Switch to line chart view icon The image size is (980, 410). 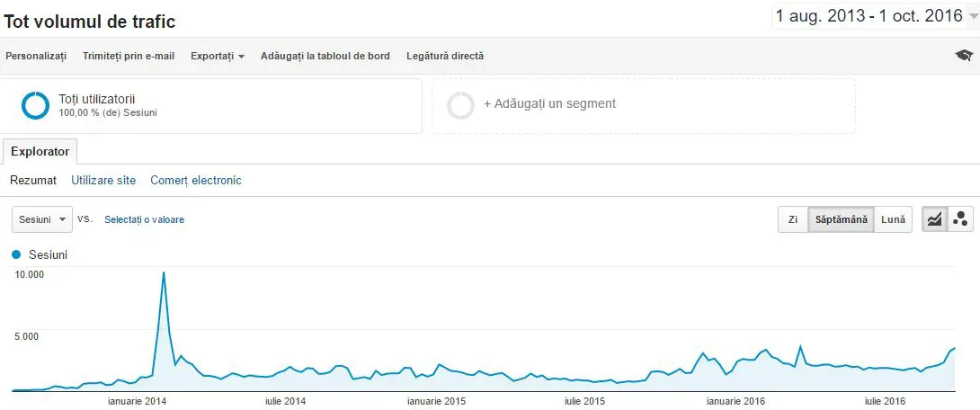(934, 219)
